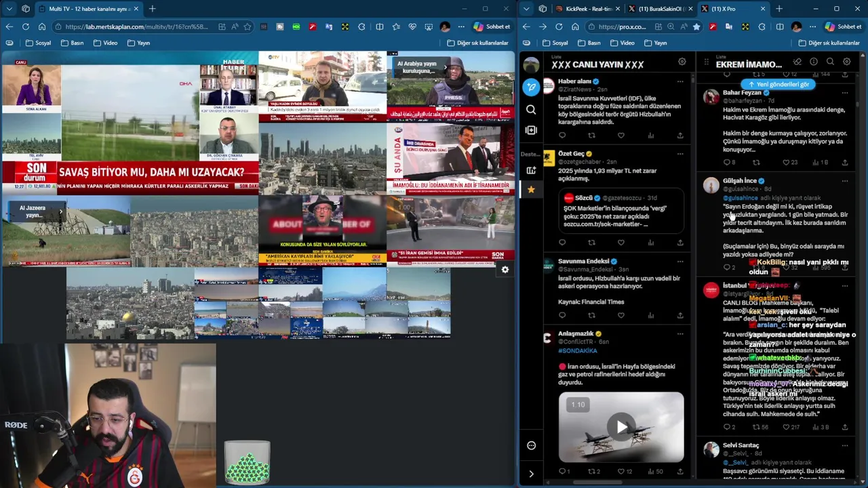Screen dimensions: 868x488
Task: Select the Multi TV browser tab
Action: pyautogui.click(x=88, y=9)
